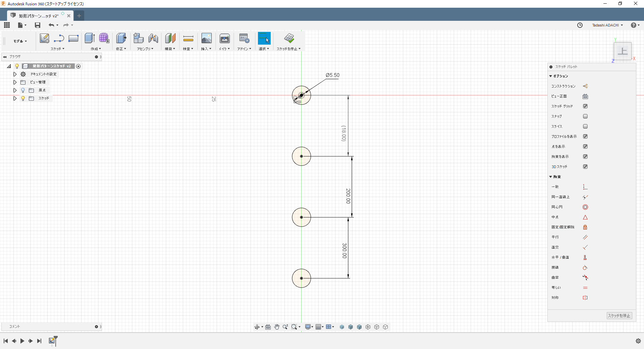Expand the Sketches folder node
This screenshot has height=349, width=644.
click(x=15, y=98)
